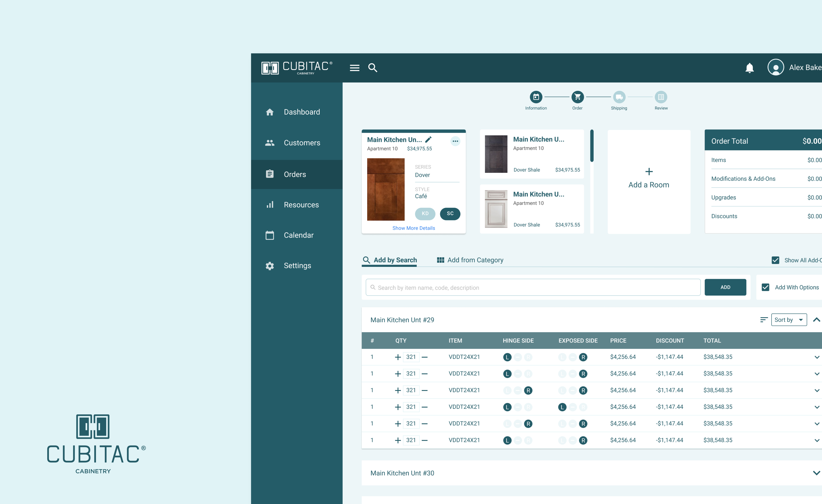Set hinge side R in third row
The height and width of the screenshot is (504, 822).
click(x=528, y=391)
